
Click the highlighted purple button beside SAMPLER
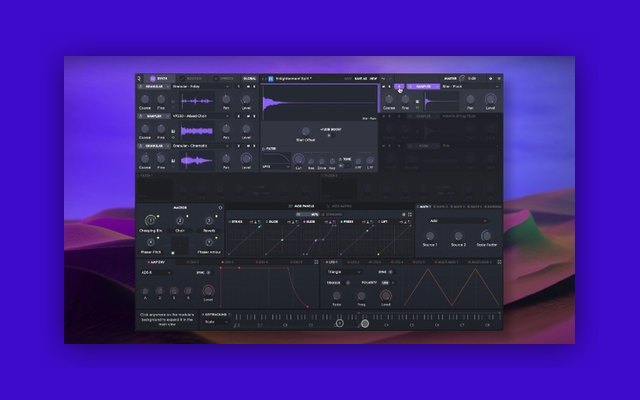[400, 87]
